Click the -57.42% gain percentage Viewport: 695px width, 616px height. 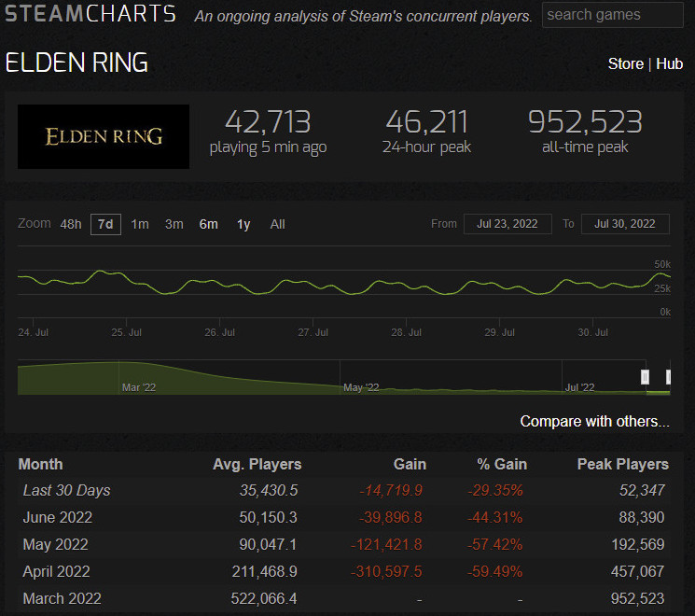tap(495, 544)
